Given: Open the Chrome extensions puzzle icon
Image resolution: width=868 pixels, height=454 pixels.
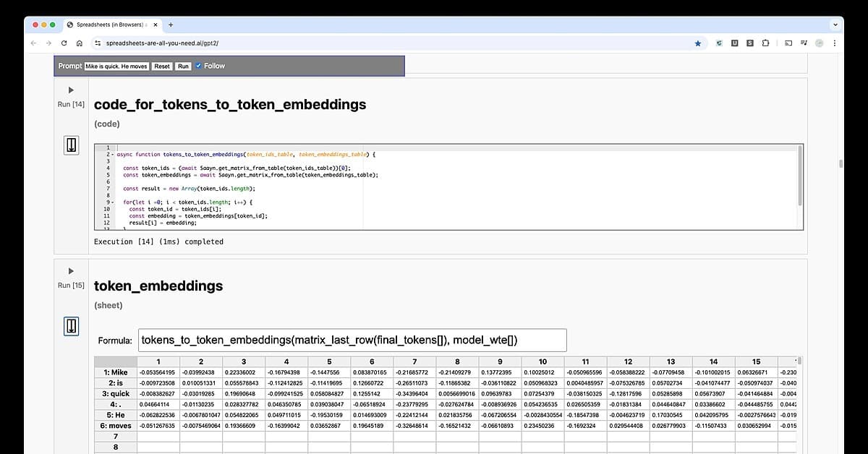Looking at the screenshot, I should point(765,43).
